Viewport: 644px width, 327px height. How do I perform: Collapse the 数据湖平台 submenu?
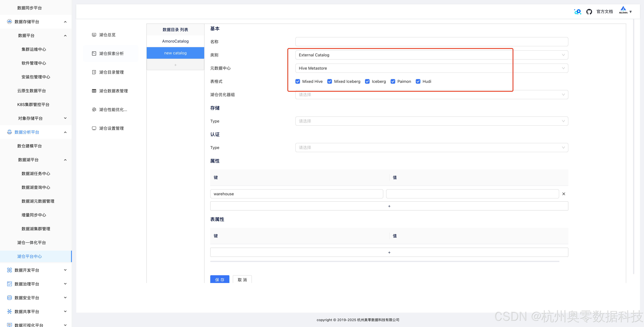(65, 160)
